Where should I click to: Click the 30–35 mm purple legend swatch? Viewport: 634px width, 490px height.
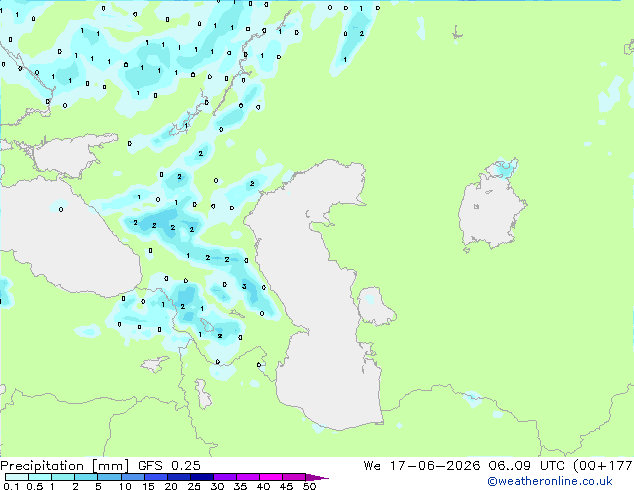tap(224, 477)
